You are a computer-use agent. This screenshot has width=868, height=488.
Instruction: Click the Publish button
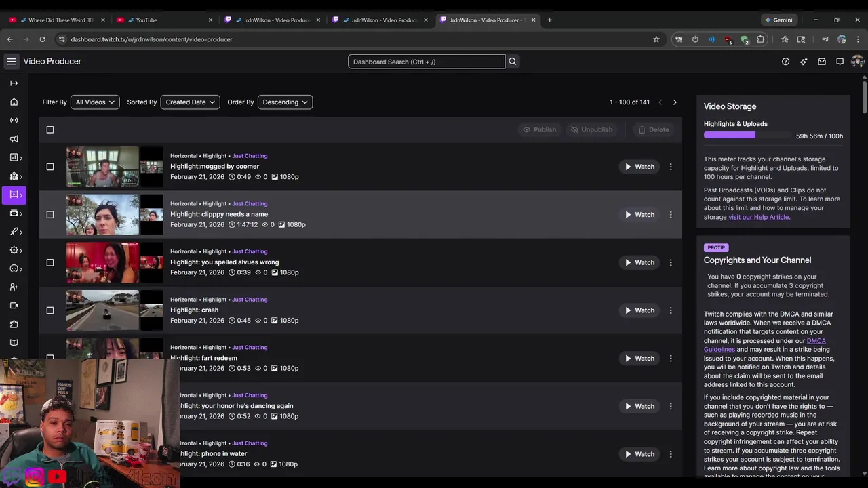point(539,129)
